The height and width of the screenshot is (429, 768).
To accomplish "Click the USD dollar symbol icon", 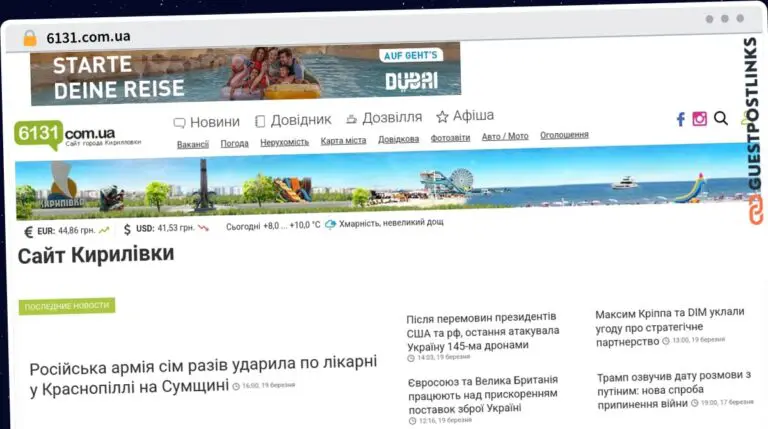I will (x=127, y=230).
